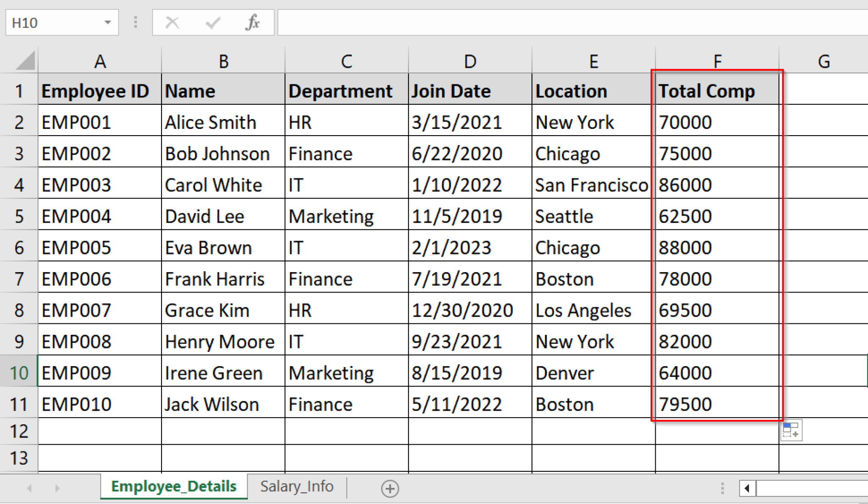Click the Quick Analysis paste options icon
Image resolution: width=868 pixels, height=504 pixels.
[x=791, y=430]
